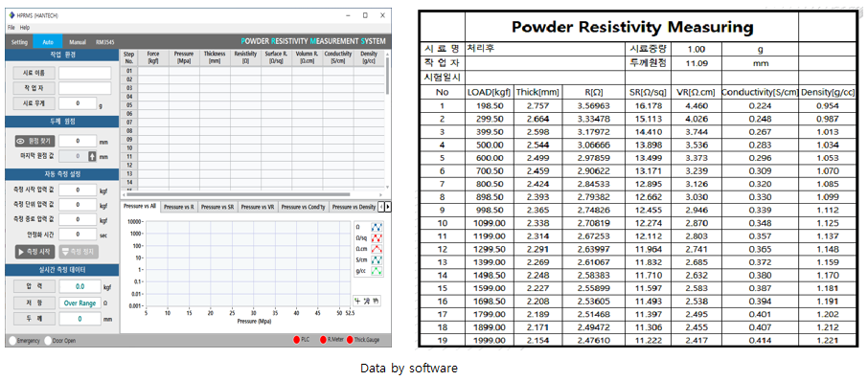Open the Pressure vs SR graph tab
The height and width of the screenshot is (381, 868).
[217, 206]
